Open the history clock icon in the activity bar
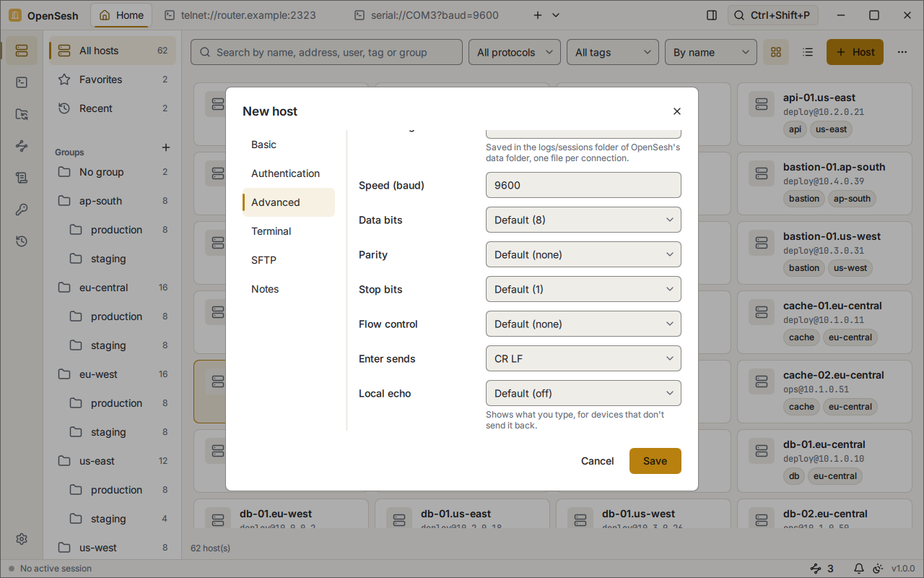 pyautogui.click(x=22, y=241)
